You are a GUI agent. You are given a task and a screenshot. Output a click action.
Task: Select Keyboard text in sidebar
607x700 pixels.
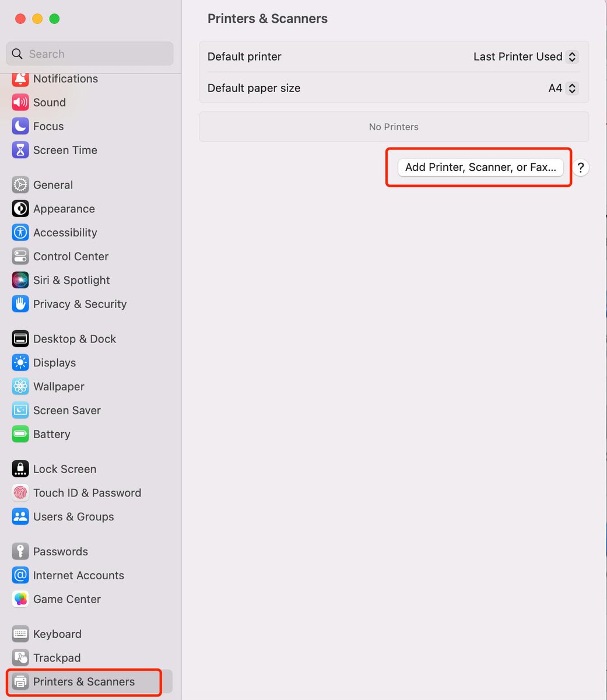(57, 634)
